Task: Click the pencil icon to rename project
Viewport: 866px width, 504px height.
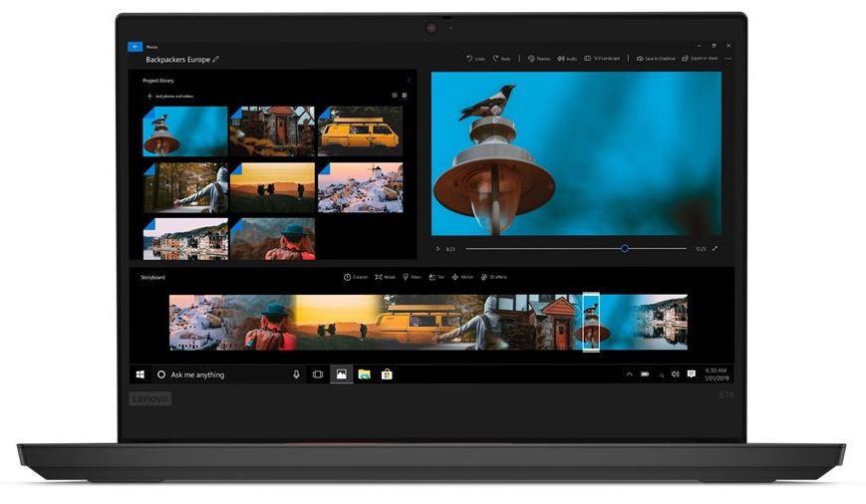Action: [x=216, y=60]
